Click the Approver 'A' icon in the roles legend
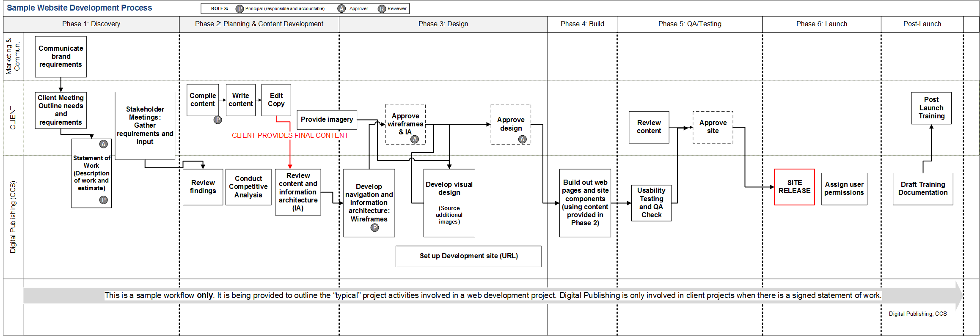 coord(341,9)
